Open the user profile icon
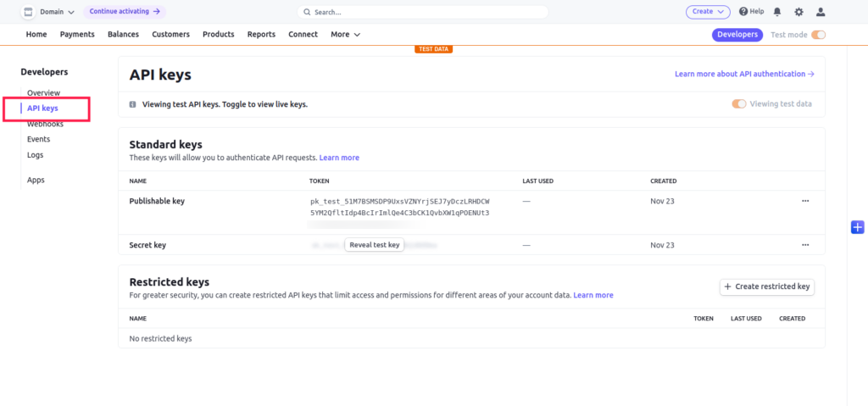The image size is (868, 406). tap(821, 12)
